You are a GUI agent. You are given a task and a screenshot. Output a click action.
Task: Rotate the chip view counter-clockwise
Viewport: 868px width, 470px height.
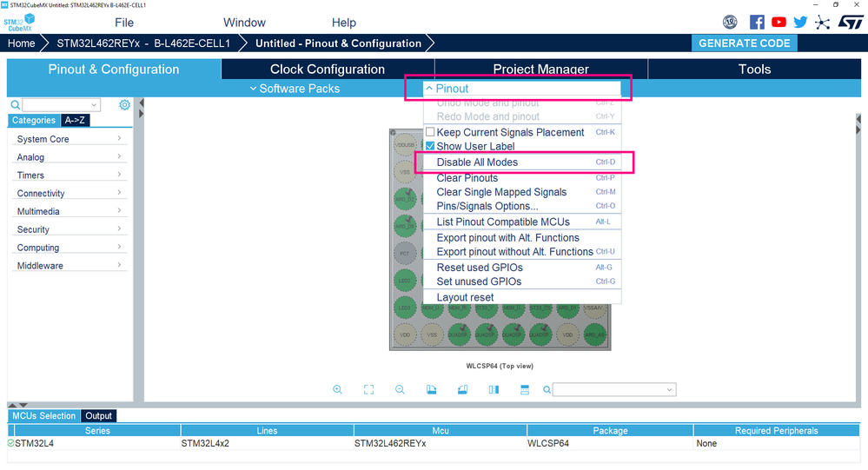tap(463, 390)
